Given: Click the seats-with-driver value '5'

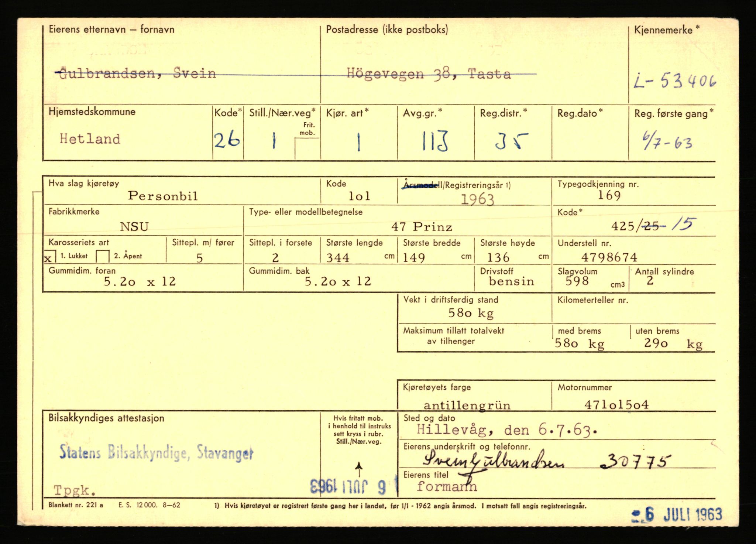Looking at the screenshot, I should pyautogui.click(x=200, y=258).
